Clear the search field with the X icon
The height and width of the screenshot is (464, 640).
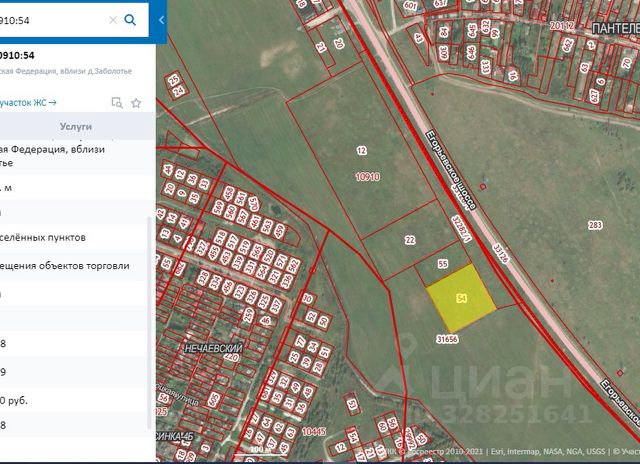tap(113, 20)
